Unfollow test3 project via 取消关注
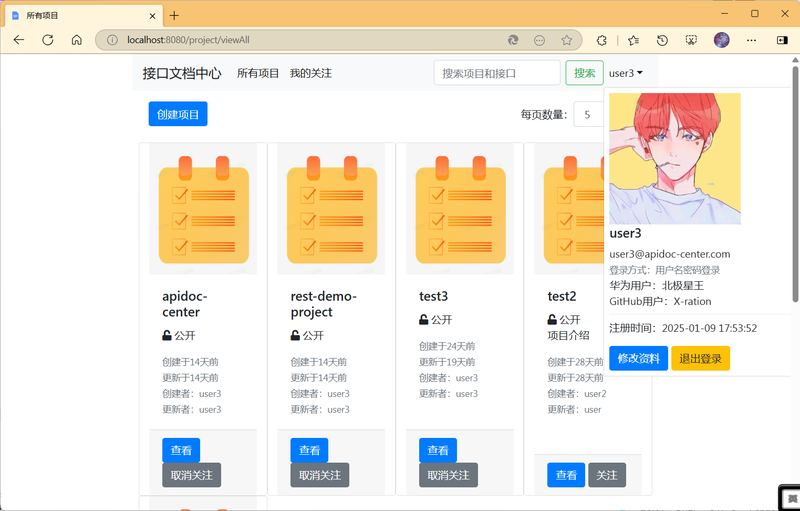This screenshot has width=800, height=511. [448, 475]
